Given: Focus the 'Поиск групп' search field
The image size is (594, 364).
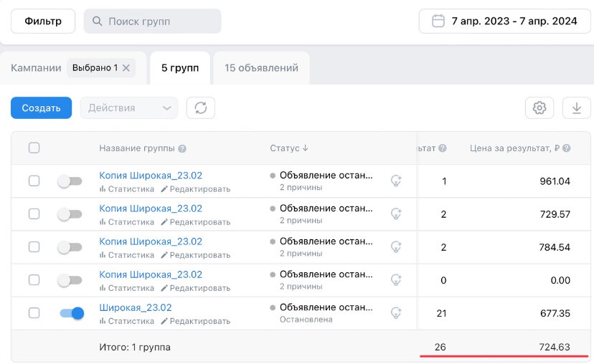Looking at the screenshot, I should point(152,21).
